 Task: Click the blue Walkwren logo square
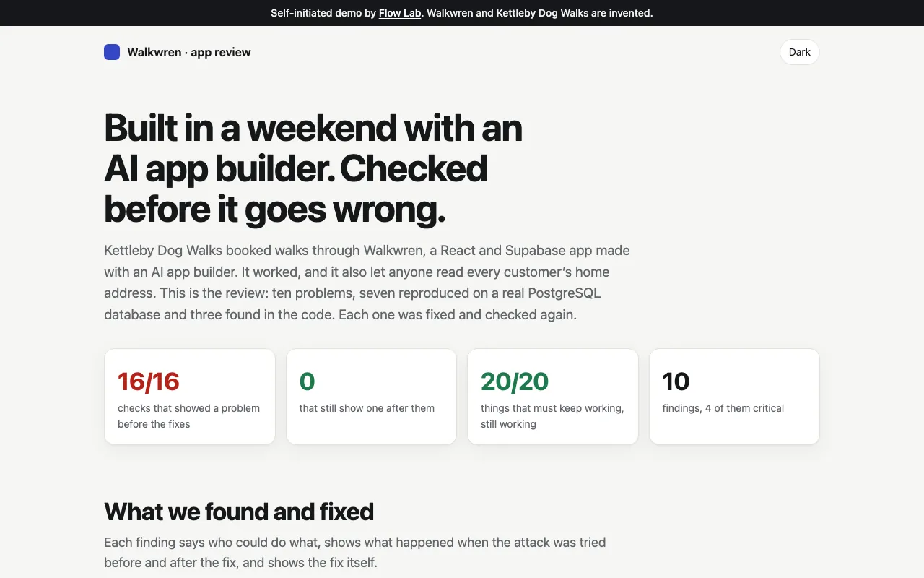[x=112, y=52]
